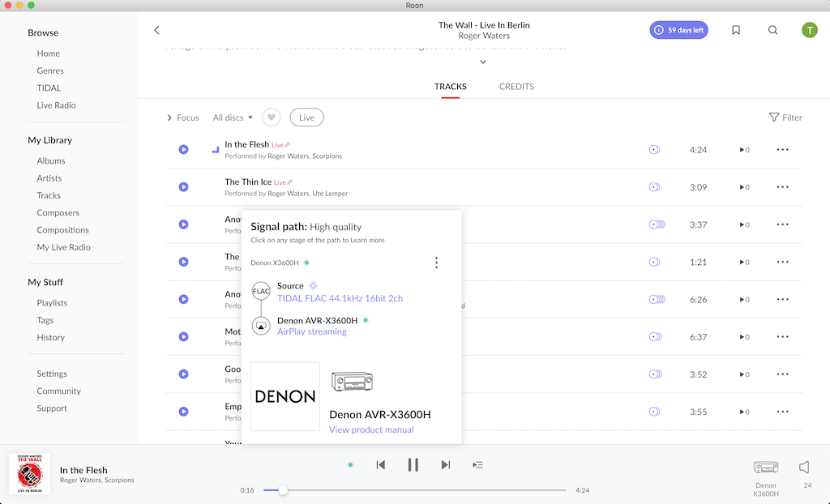Play the In the Flesh track
The image size is (830, 504).
(x=184, y=150)
